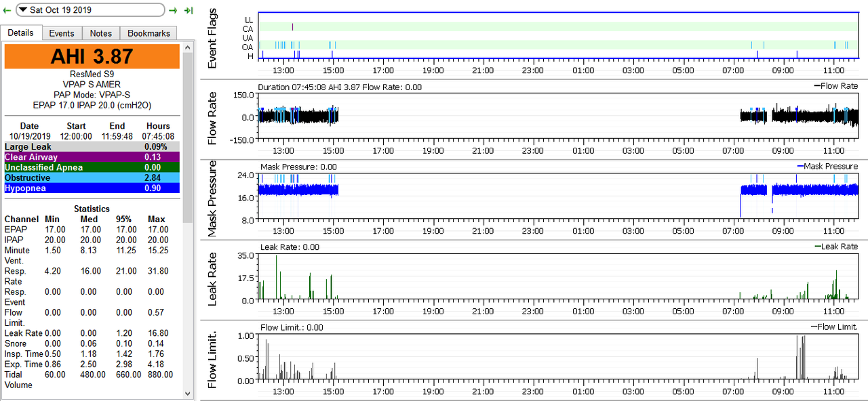Click the Insp. Time channel row label

click(23, 354)
